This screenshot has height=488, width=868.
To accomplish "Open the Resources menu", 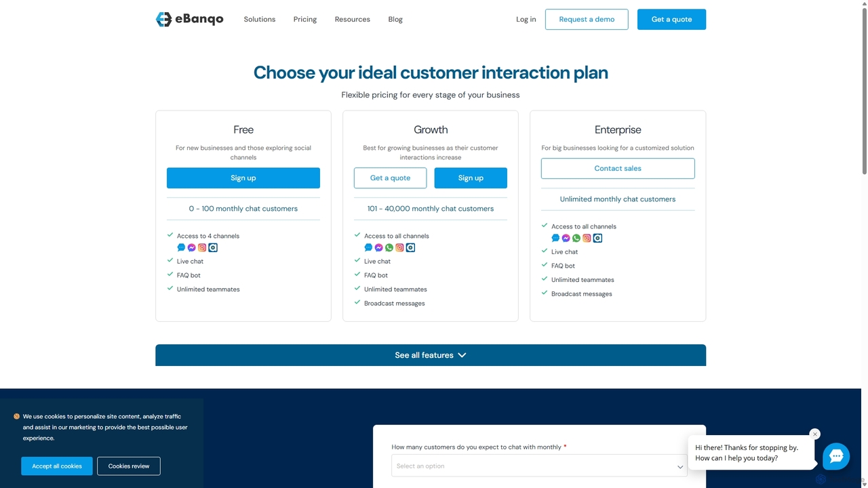I will pos(353,19).
